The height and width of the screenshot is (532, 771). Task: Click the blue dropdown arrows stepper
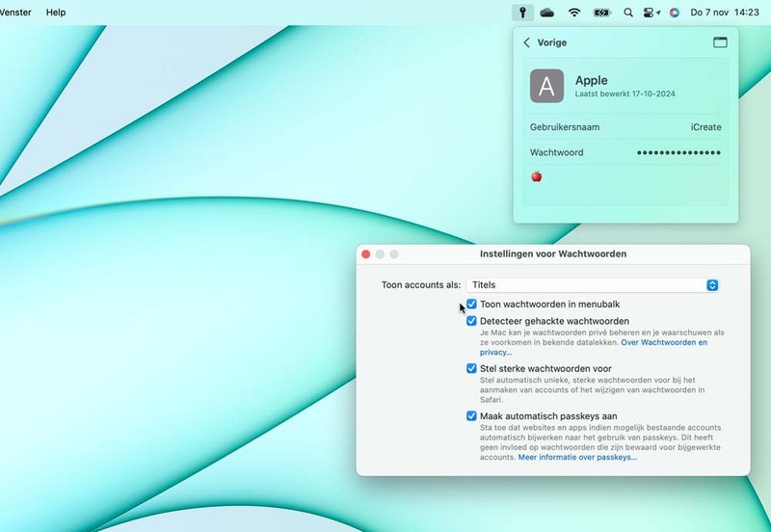tap(712, 285)
